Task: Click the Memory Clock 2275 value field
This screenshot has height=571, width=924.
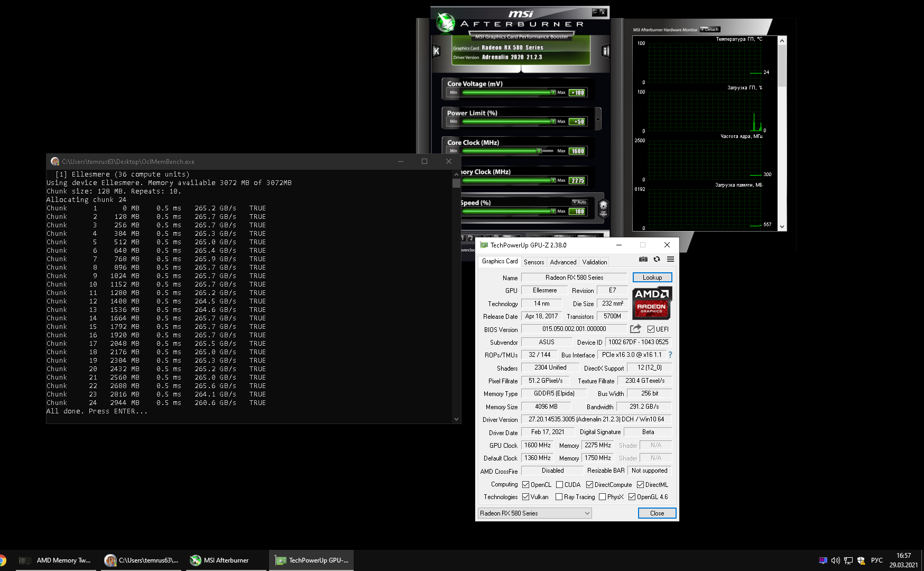Action: (577, 180)
